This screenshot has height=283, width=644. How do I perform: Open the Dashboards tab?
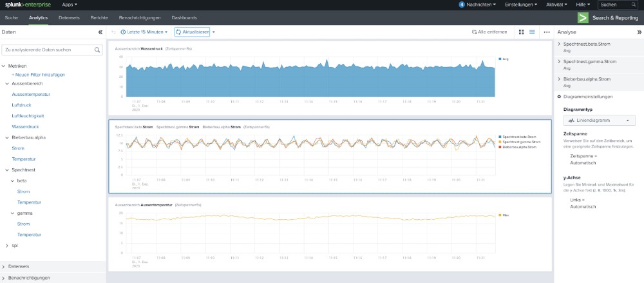184,18
